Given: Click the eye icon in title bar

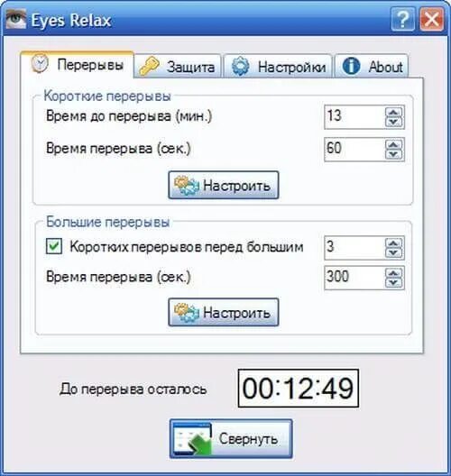Looking at the screenshot, I should coord(16,20).
